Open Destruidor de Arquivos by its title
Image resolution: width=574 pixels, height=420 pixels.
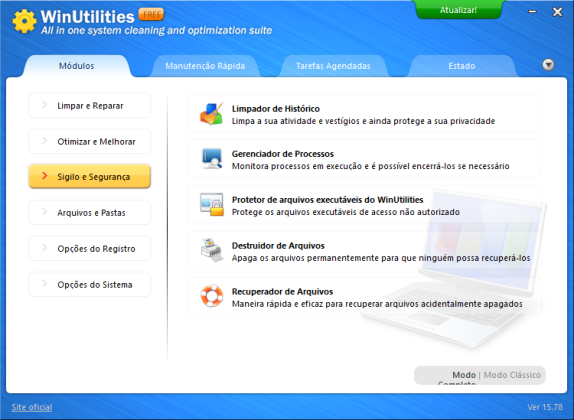pyautogui.click(x=278, y=246)
